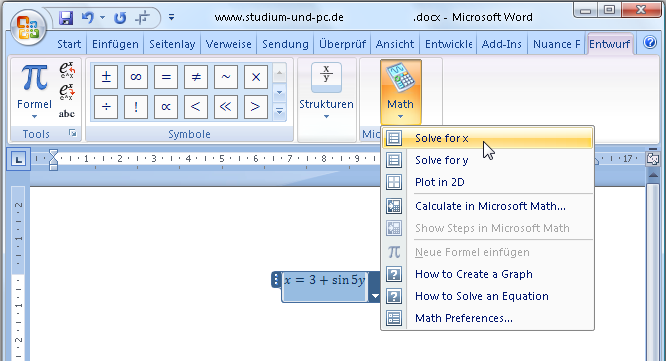Open Math Preferences dialog
The image size is (666, 361).
[487, 318]
